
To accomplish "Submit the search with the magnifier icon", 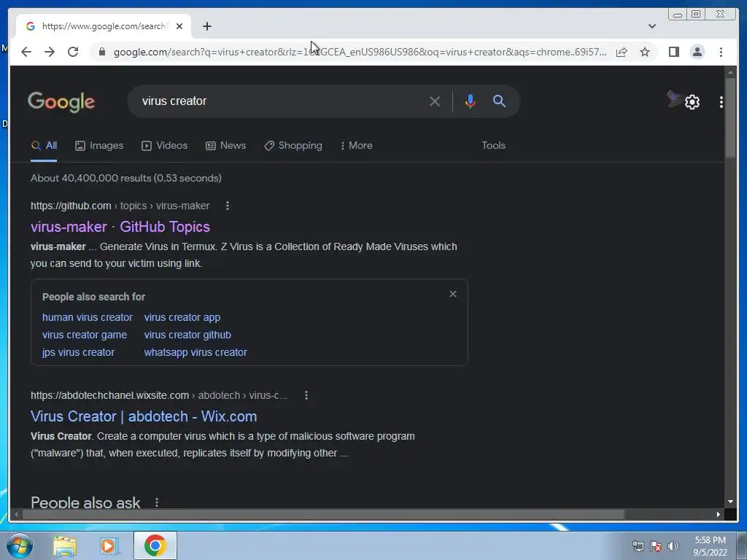I will click(499, 101).
